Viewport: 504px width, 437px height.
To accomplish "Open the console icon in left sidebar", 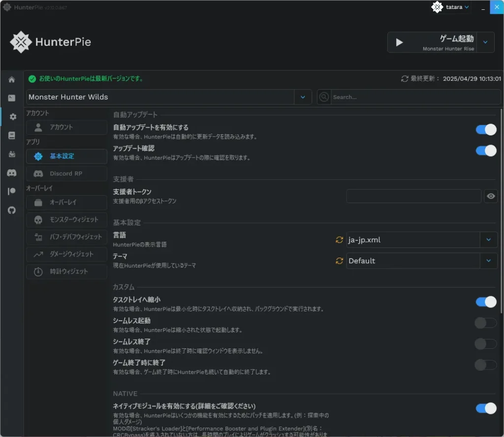I will pyautogui.click(x=12, y=98).
